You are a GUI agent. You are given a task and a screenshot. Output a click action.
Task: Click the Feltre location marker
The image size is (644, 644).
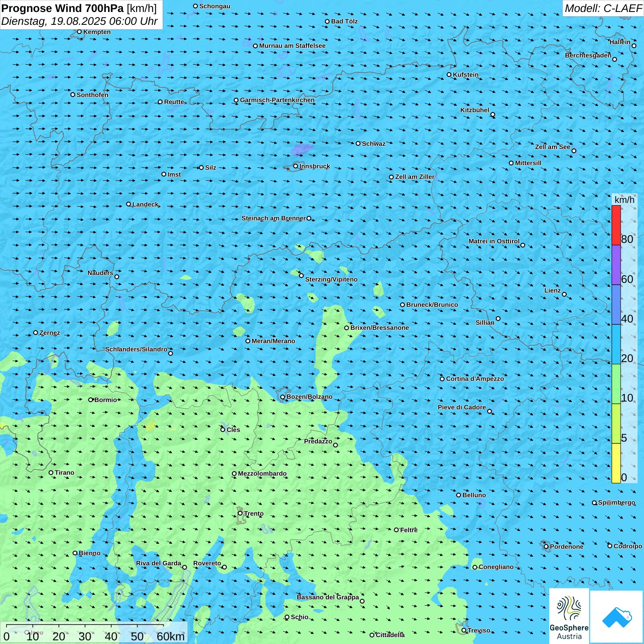point(397,530)
